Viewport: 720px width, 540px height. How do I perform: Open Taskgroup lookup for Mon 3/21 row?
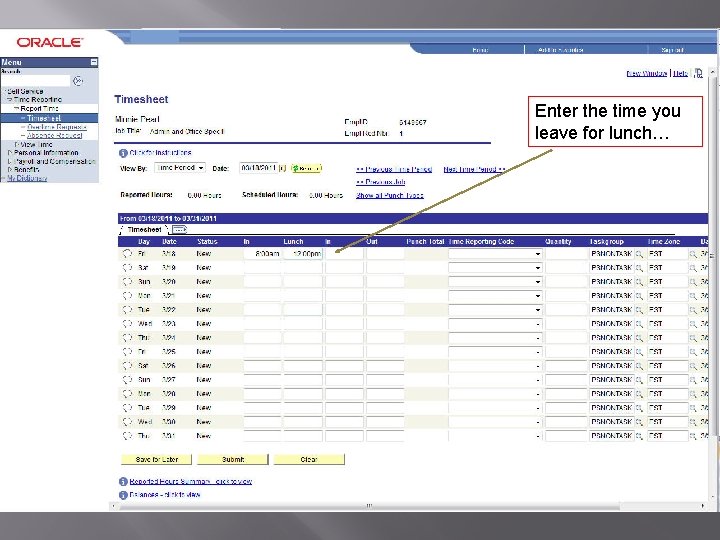(x=639, y=296)
